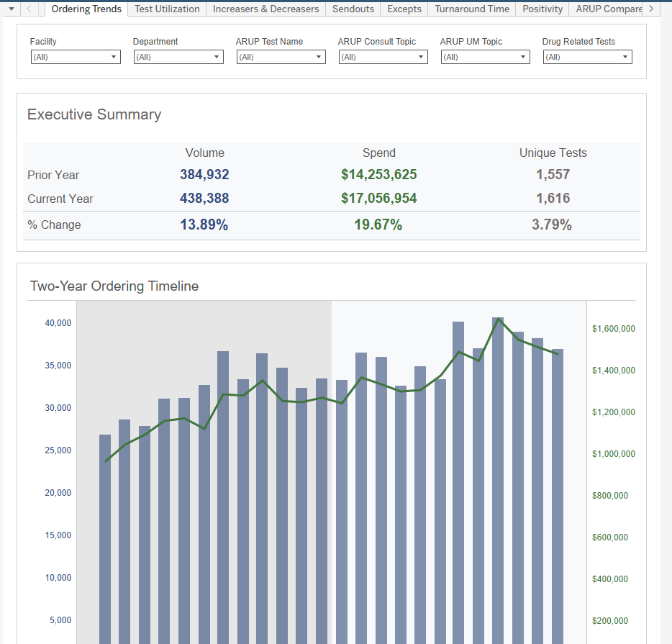Switch to the Excepts tab
This screenshot has height=644, width=672.
click(404, 9)
